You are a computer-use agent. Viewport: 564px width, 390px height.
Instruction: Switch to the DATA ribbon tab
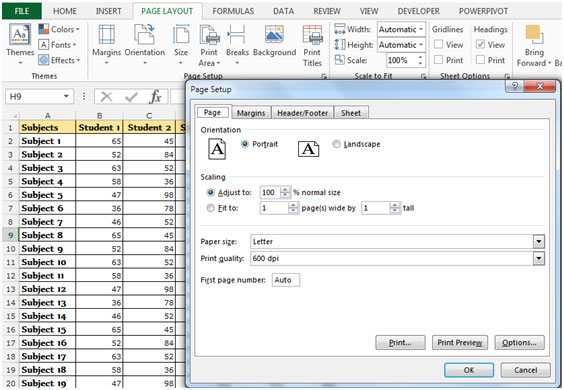pyautogui.click(x=283, y=11)
